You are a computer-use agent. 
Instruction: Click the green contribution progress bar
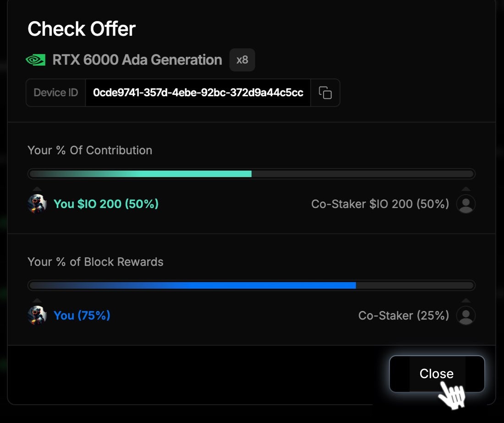pos(252,174)
